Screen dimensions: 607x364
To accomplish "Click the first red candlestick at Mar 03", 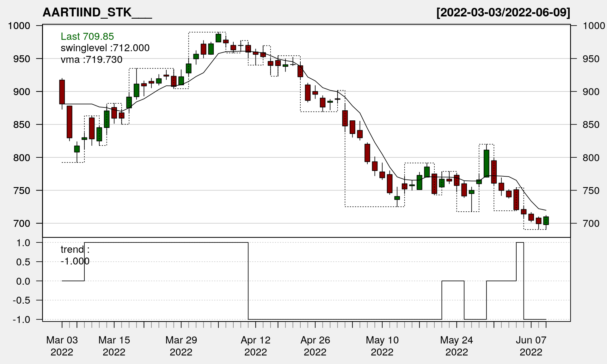I will tap(62, 92).
